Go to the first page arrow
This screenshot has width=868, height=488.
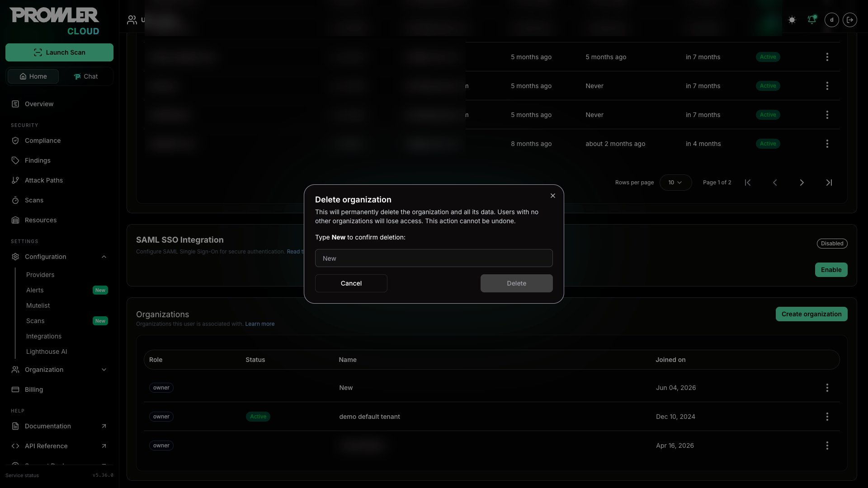point(748,183)
